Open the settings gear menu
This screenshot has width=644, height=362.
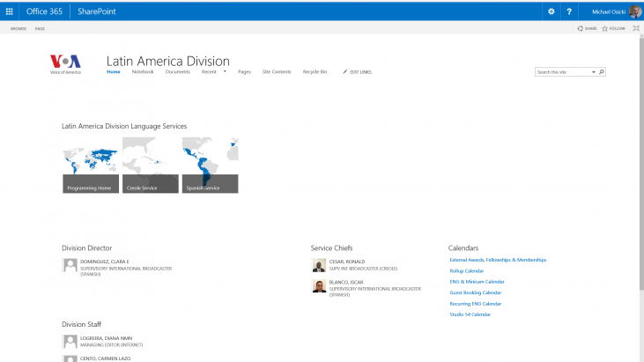tap(551, 11)
